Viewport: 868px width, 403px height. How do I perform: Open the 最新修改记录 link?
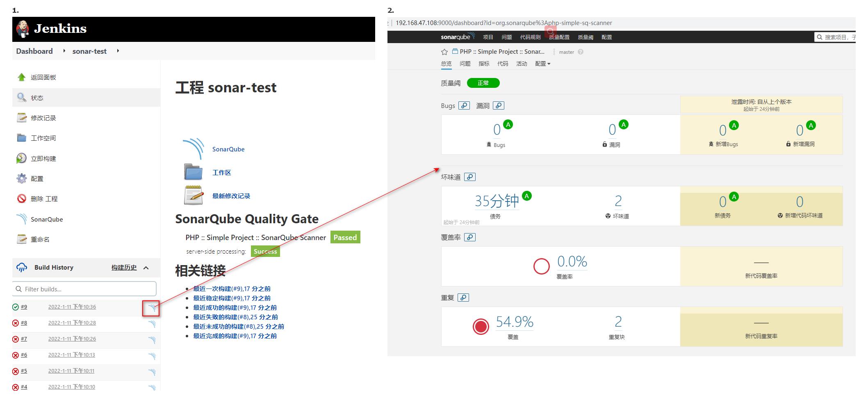pos(231,196)
